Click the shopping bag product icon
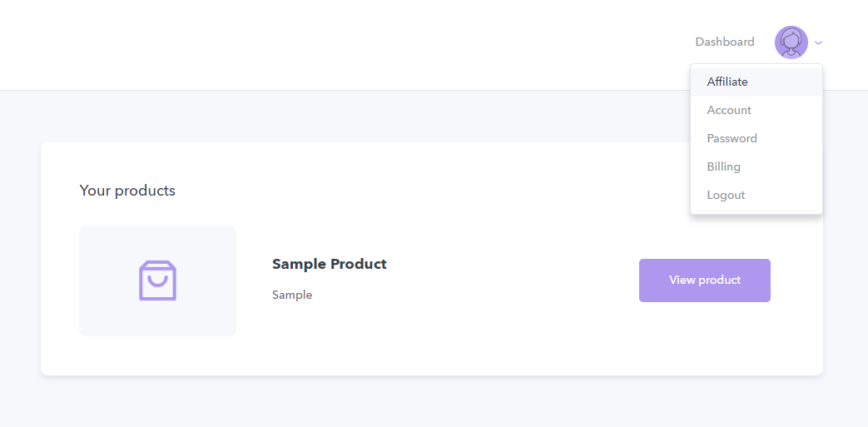This screenshot has height=427, width=868. [x=157, y=281]
